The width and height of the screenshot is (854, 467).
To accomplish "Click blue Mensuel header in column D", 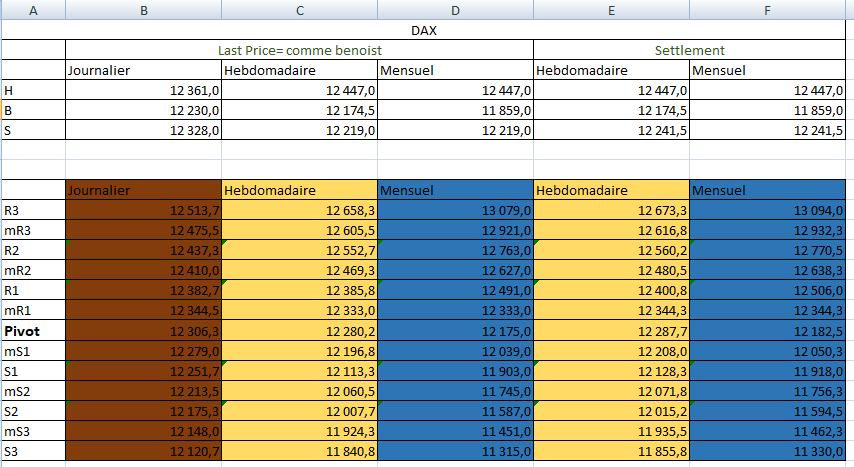I will [x=455, y=190].
